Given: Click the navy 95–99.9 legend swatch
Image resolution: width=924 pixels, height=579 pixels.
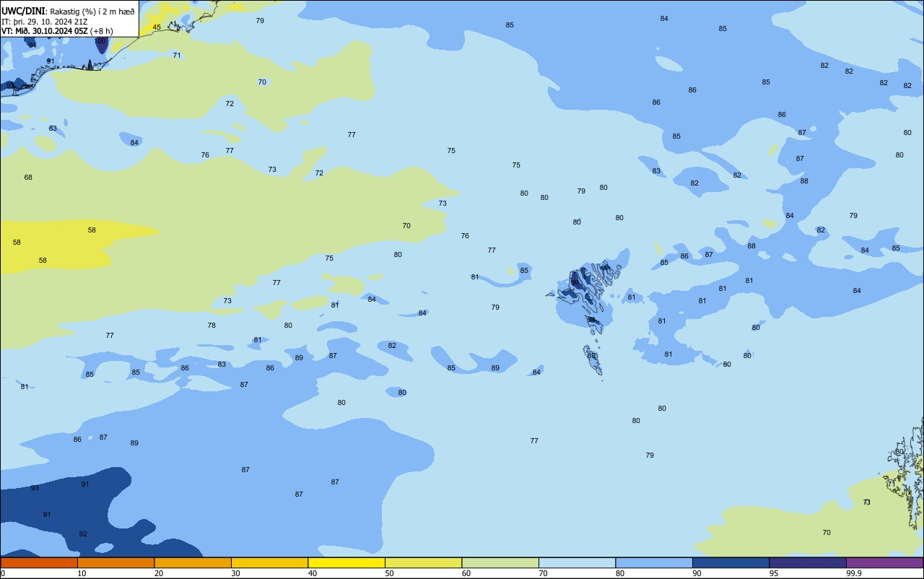Looking at the screenshot, I should point(808,562).
